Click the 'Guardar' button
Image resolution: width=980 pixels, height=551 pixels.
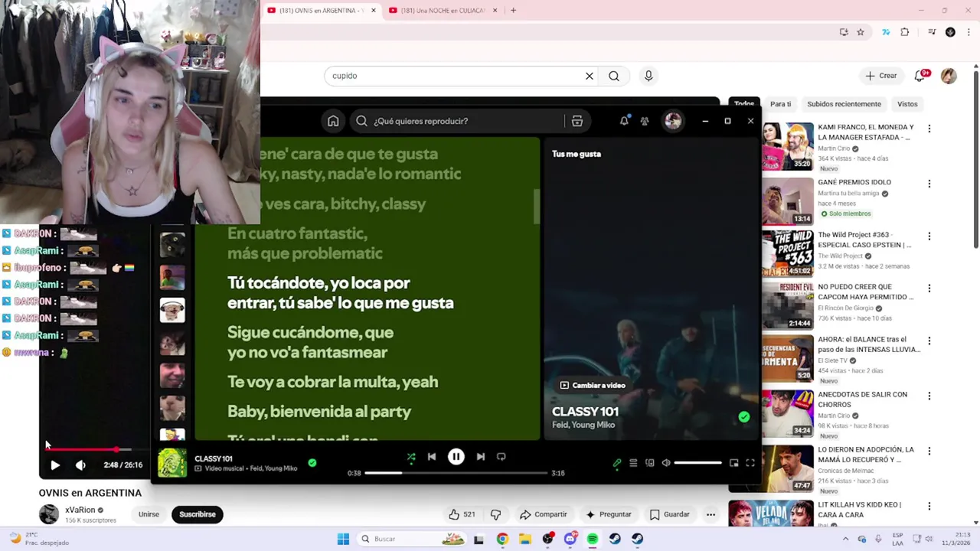[x=670, y=514]
